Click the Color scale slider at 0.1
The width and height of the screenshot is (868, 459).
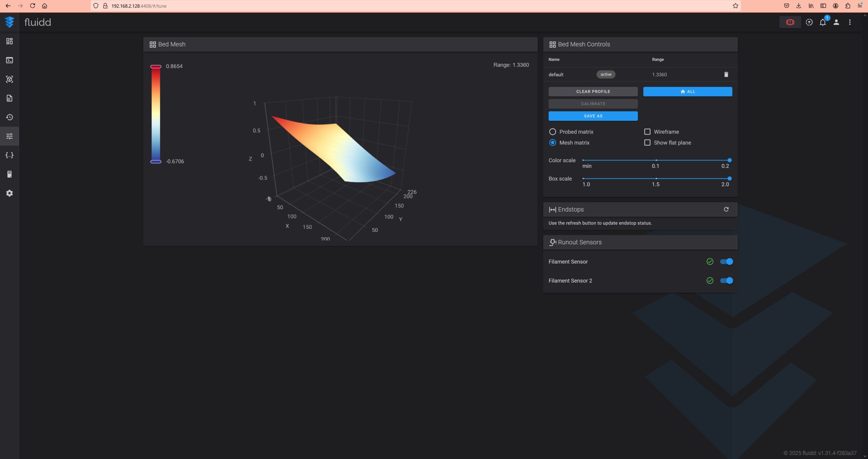656,160
